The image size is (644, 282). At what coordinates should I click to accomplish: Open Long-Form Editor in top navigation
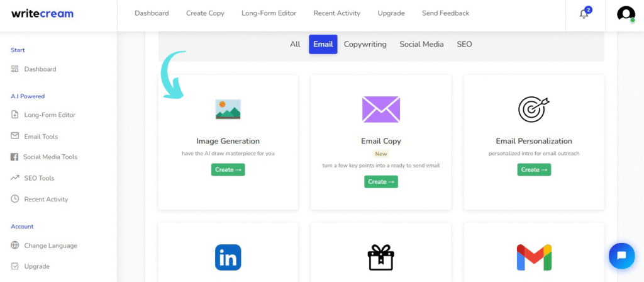(x=269, y=13)
